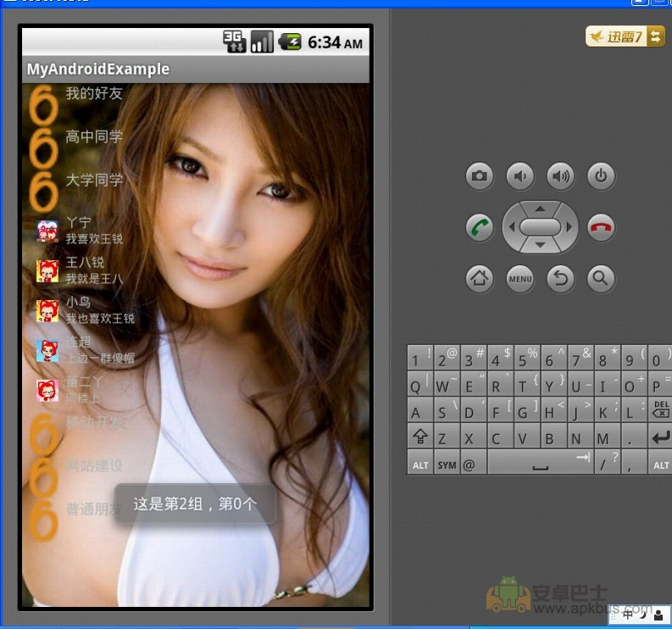Select contact 小鸟

click(x=196, y=311)
